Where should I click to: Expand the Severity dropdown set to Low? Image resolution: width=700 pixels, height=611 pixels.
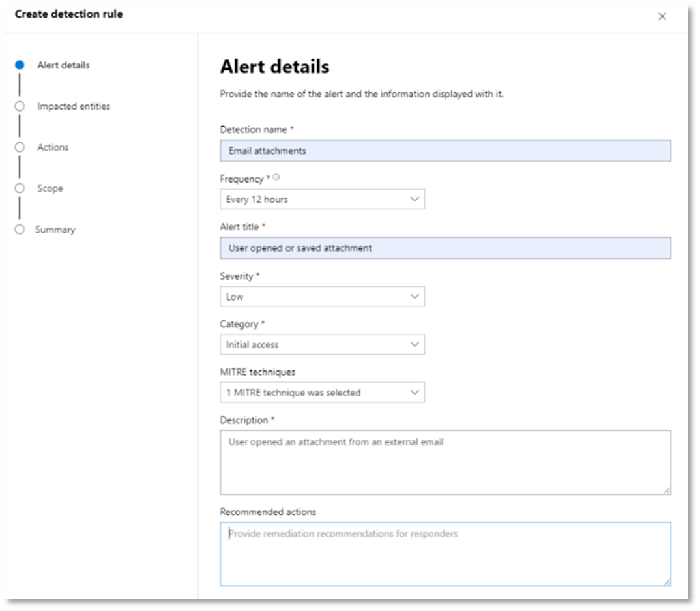pos(323,297)
